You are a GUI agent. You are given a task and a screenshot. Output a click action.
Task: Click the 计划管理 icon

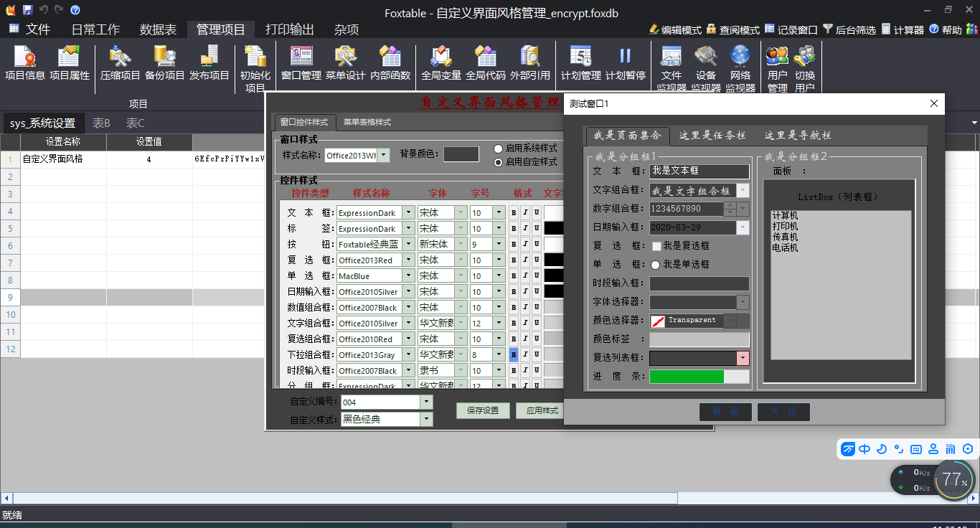[x=580, y=64]
